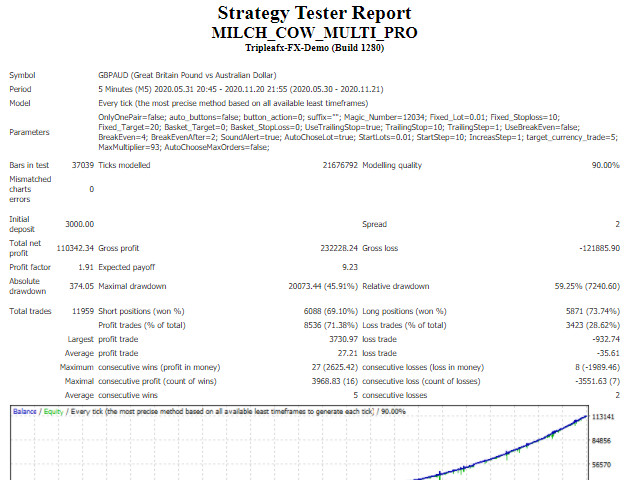The width and height of the screenshot is (640, 480).
Task: Select the Expected payoff value 9.23
Action: tap(350, 267)
